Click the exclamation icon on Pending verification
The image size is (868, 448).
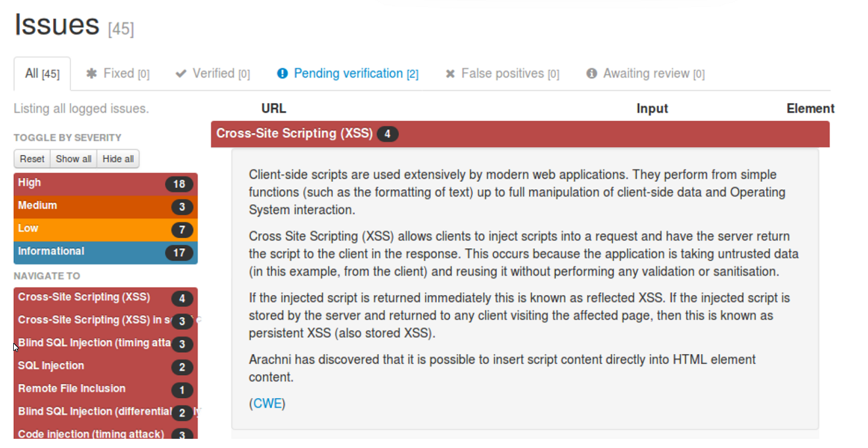pos(283,74)
